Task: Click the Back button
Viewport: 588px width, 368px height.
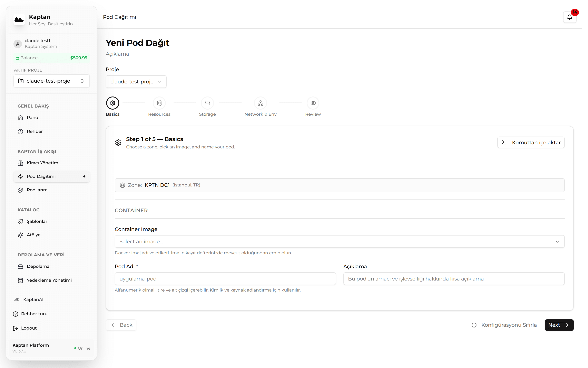Action: click(121, 325)
